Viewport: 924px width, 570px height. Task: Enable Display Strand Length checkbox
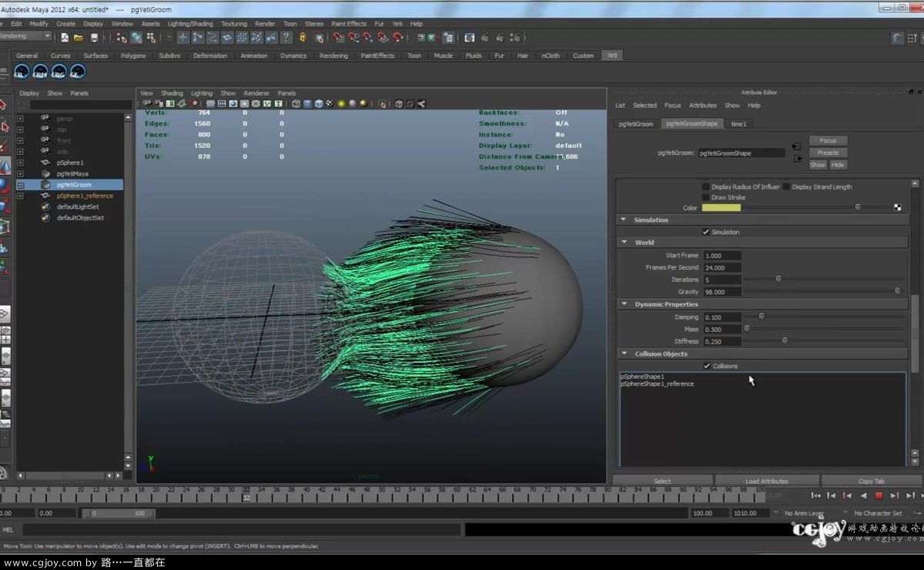(786, 187)
